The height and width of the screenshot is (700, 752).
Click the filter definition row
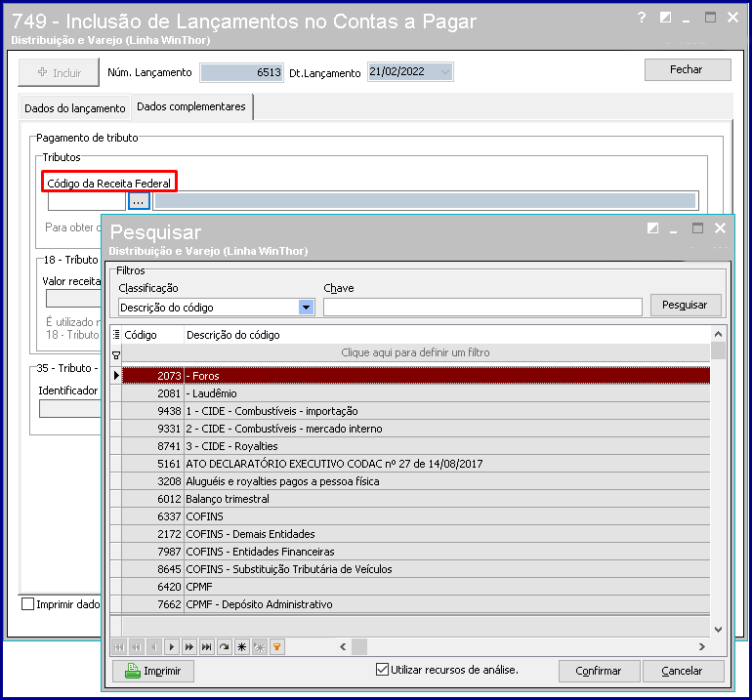415,352
